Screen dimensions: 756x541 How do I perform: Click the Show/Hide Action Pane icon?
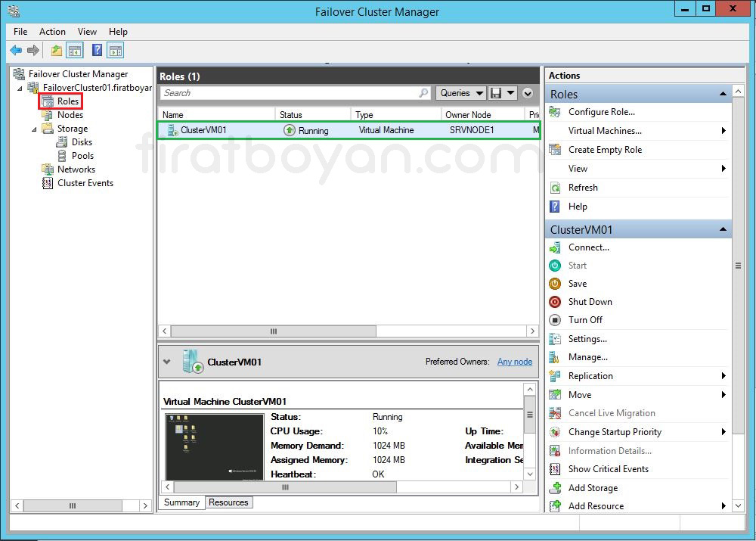point(116,50)
